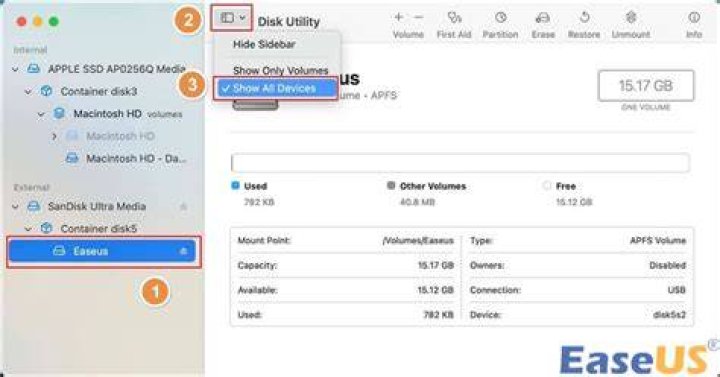The width and height of the screenshot is (720, 377).
Task: Click the white Free legend swatch
Action: point(546,186)
